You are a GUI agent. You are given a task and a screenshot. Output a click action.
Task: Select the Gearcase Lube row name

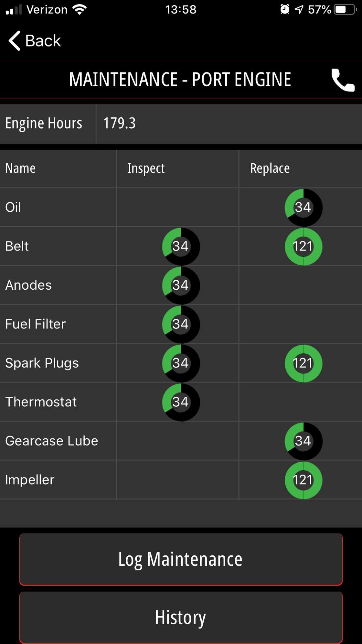52,441
